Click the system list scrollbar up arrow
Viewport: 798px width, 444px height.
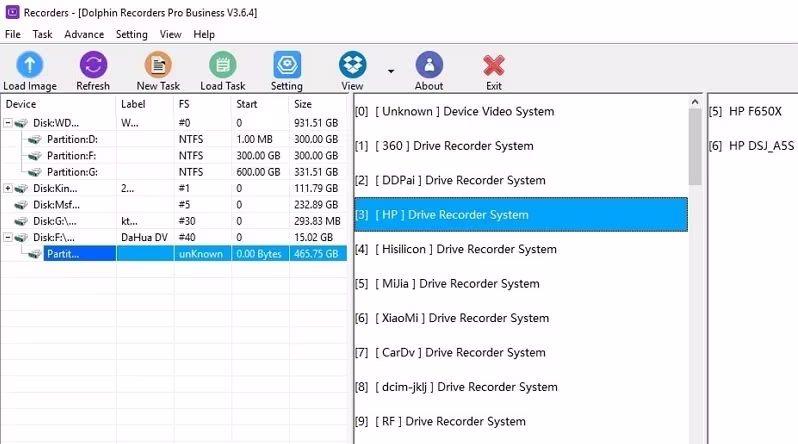click(695, 102)
